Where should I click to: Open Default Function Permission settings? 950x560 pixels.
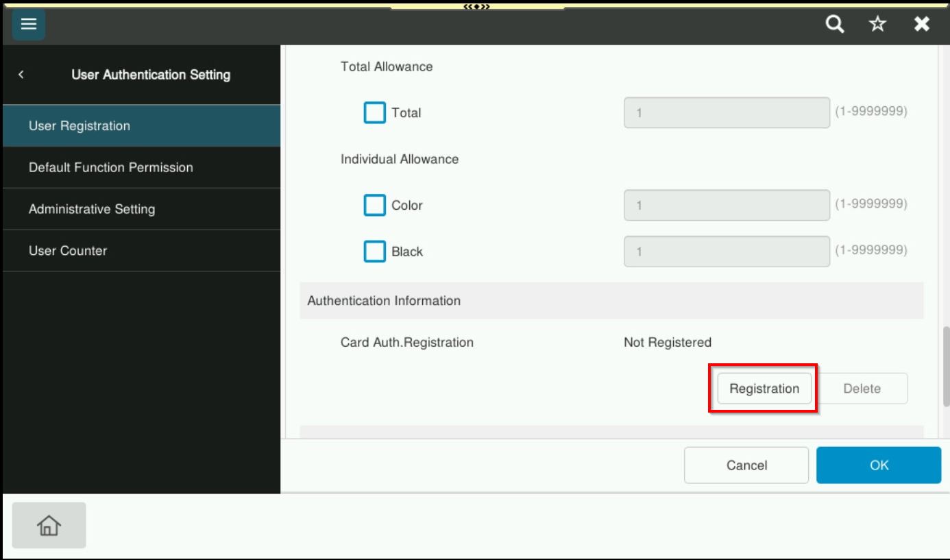click(x=141, y=168)
